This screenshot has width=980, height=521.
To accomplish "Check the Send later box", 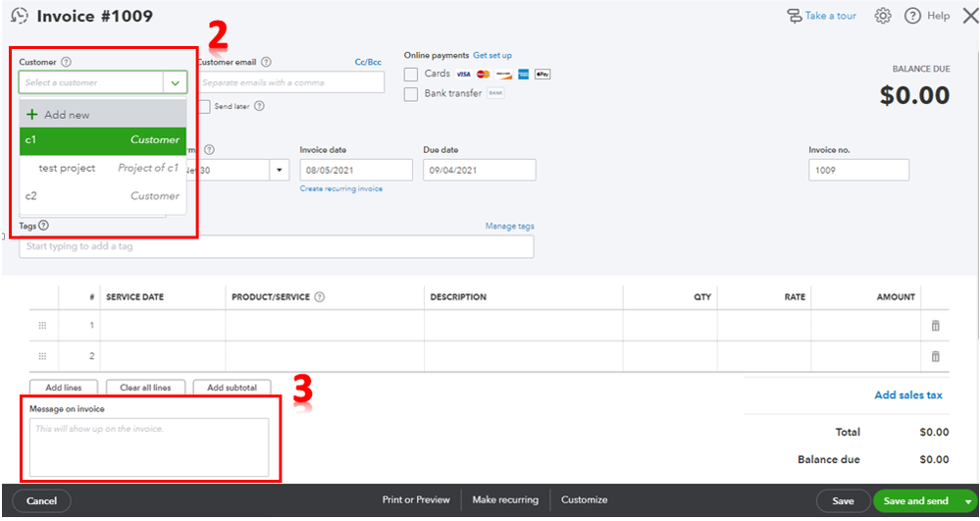I will tap(204, 106).
